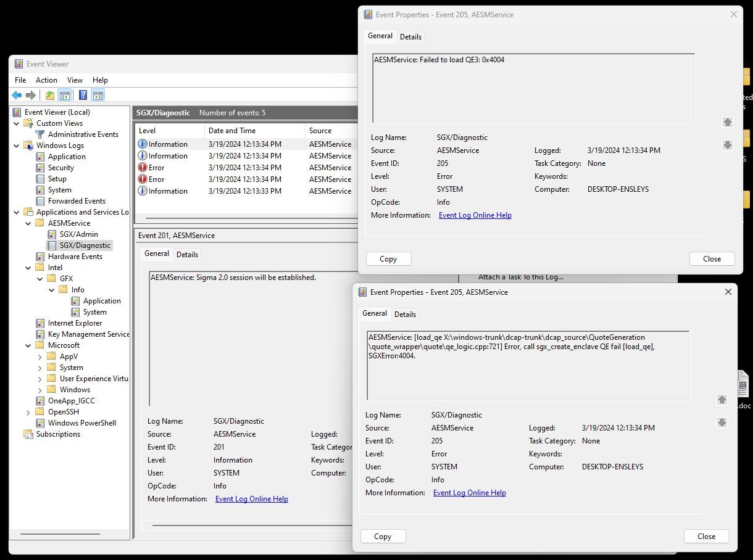The width and height of the screenshot is (753, 560).
Task: Expand the System folder under Microsoft
Action: click(x=40, y=368)
